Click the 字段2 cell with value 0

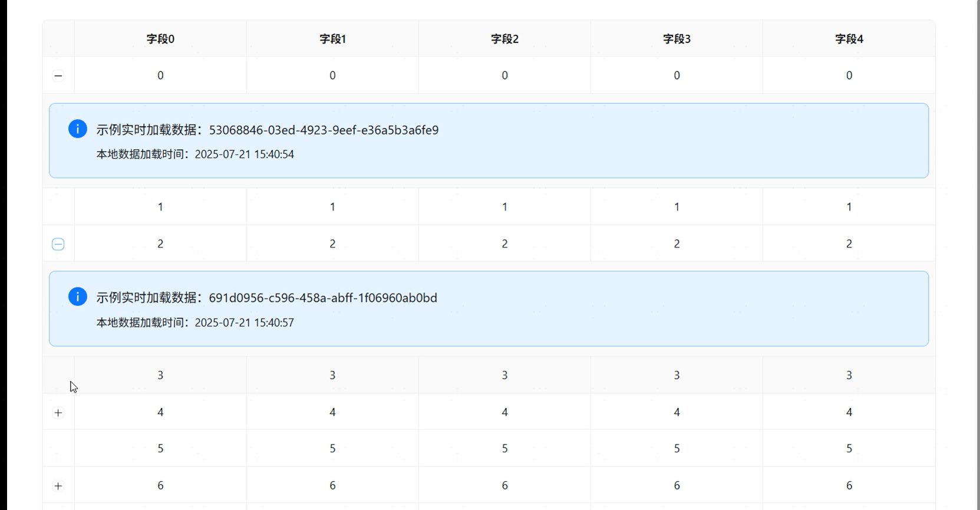coord(504,75)
